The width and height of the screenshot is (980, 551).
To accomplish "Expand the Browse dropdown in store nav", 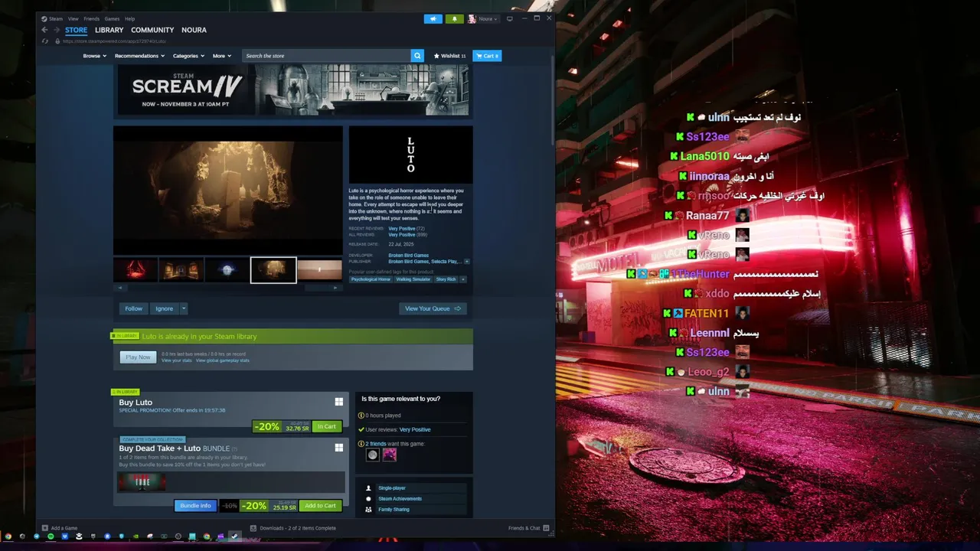I will pyautogui.click(x=93, y=56).
